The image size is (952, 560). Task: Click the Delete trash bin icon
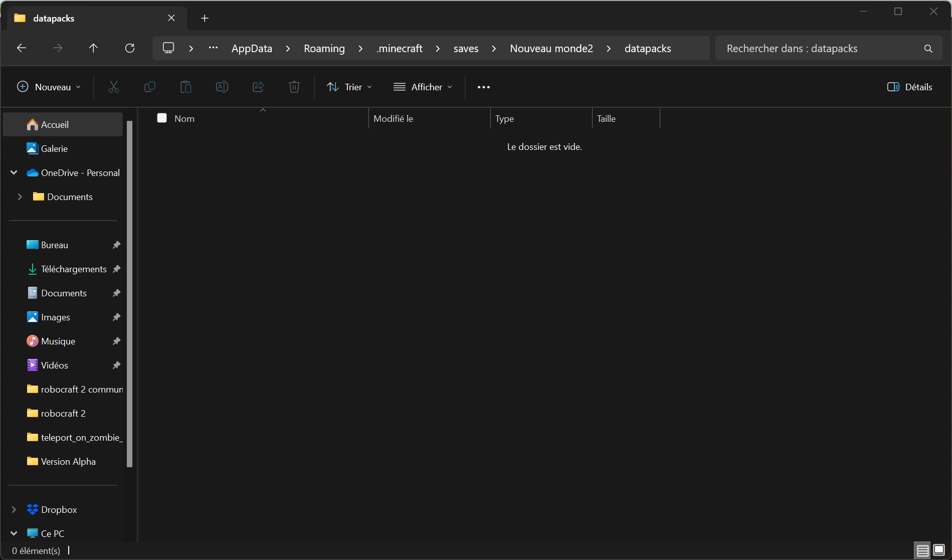tap(294, 87)
